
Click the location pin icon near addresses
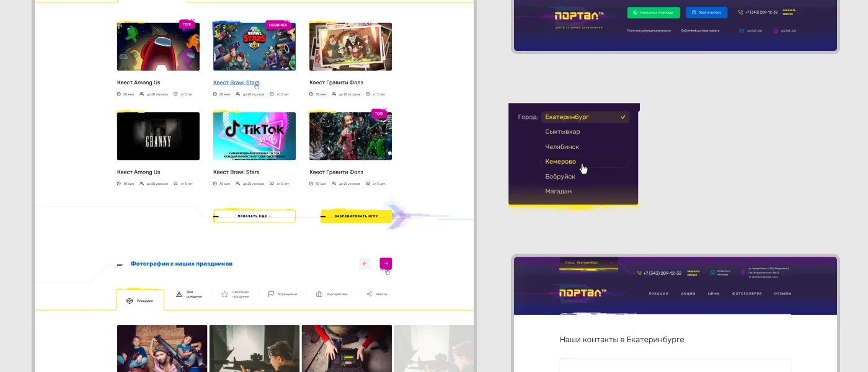point(743,273)
